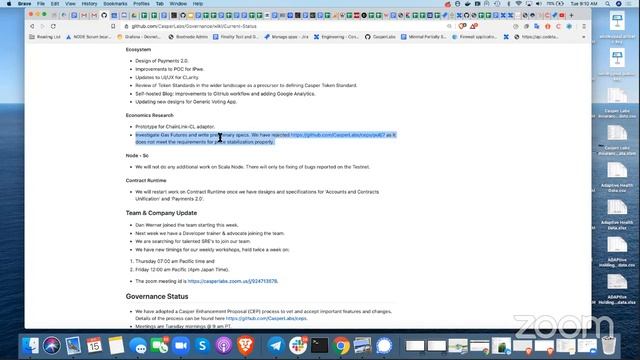Open Slack from the dock

(298, 346)
